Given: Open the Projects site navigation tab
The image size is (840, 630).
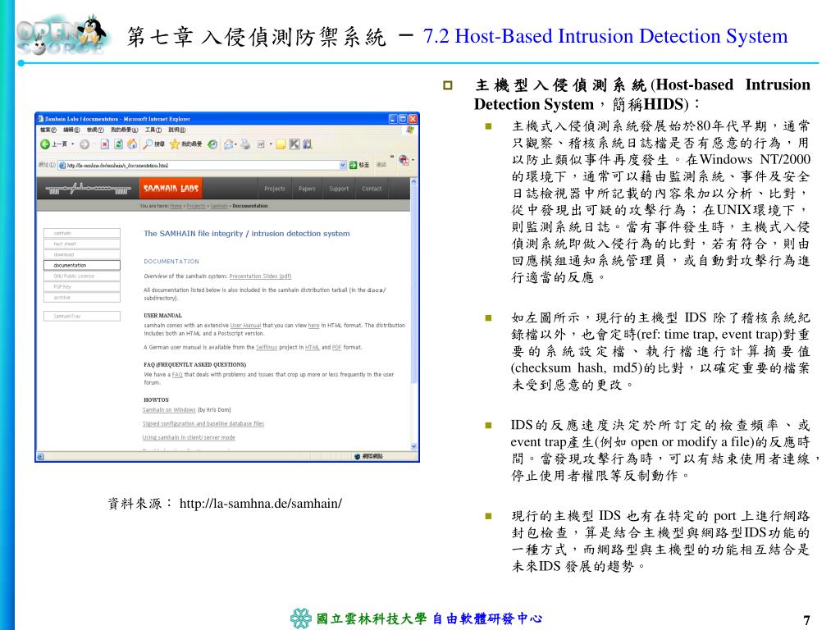Looking at the screenshot, I should click(x=275, y=189).
